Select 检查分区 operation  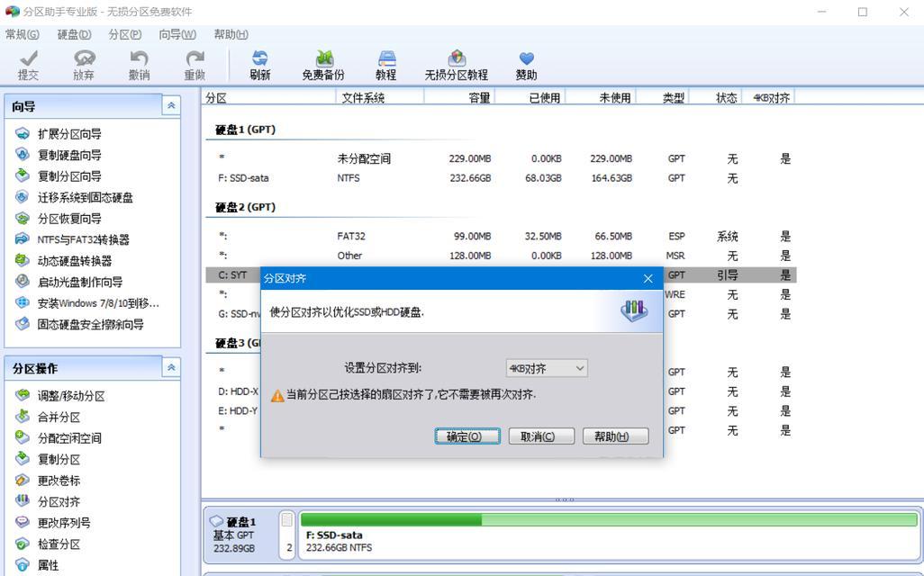47,544
